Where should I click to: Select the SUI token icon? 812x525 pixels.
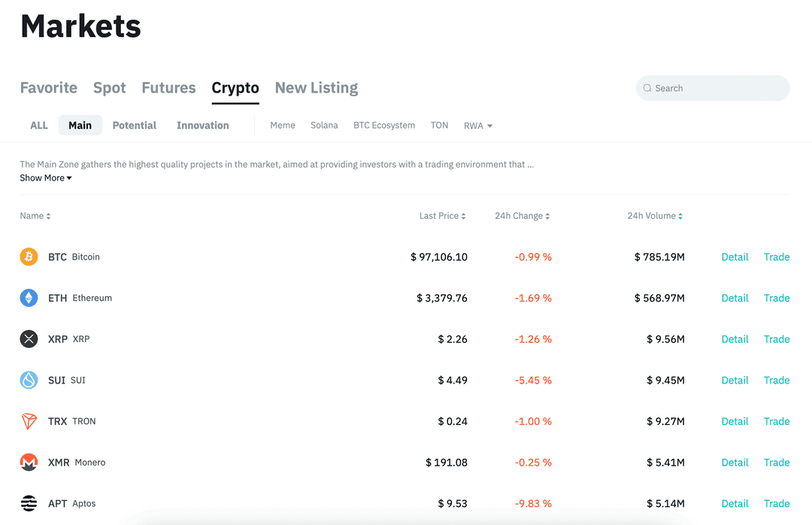pyautogui.click(x=29, y=380)
